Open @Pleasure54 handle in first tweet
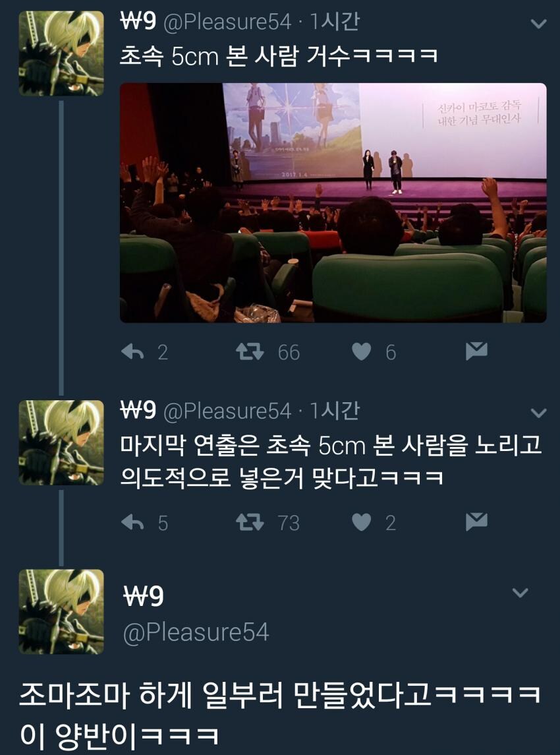 (227, 22)
